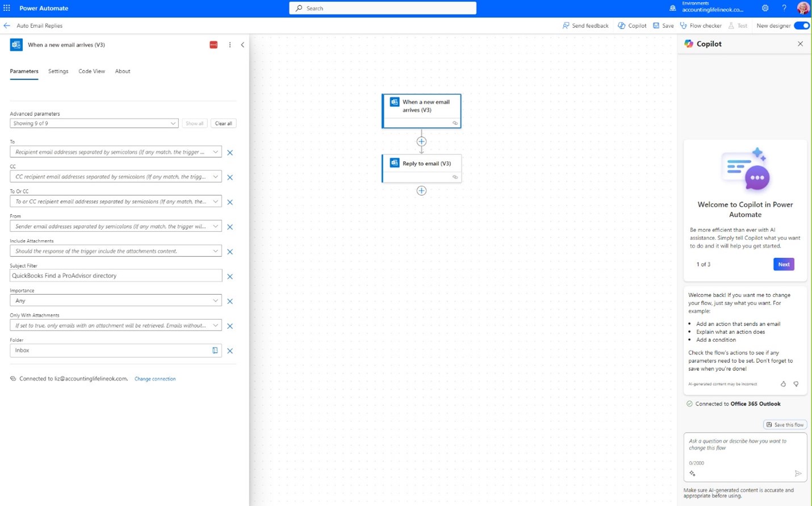Open the Copilot panel from the toolbar
This screenshot has height=506, width=812.
pos(631,26)
